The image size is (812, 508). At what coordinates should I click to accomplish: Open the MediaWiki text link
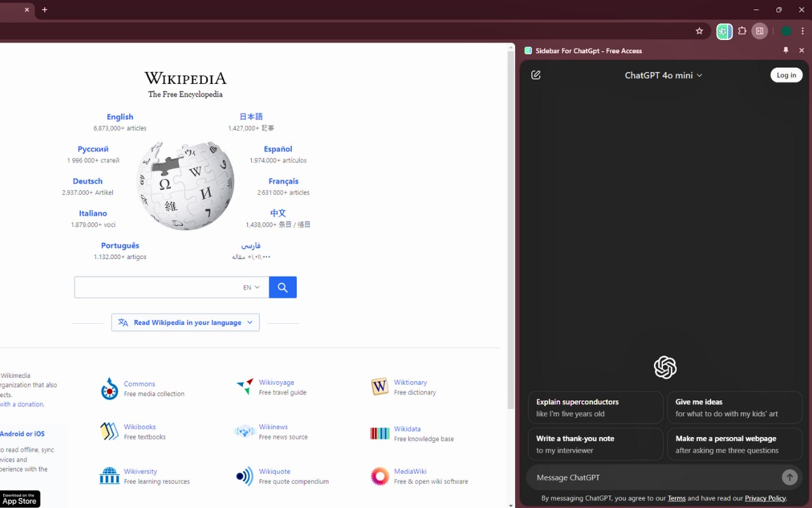coord(410,472)
